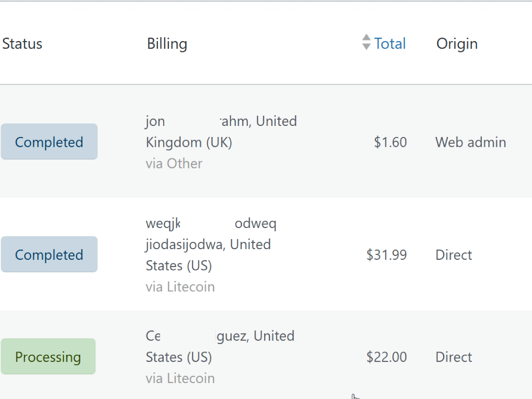Click the Billing column header
Viewport: 532px width, 399px height.
pyautogui.click(x=167, y=43)
